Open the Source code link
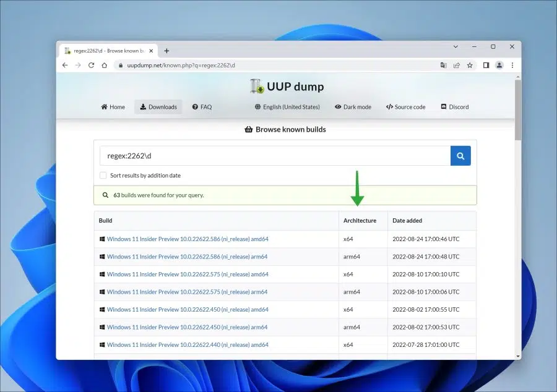This screenshot has height=392, width=557. [x=405, y=107]
